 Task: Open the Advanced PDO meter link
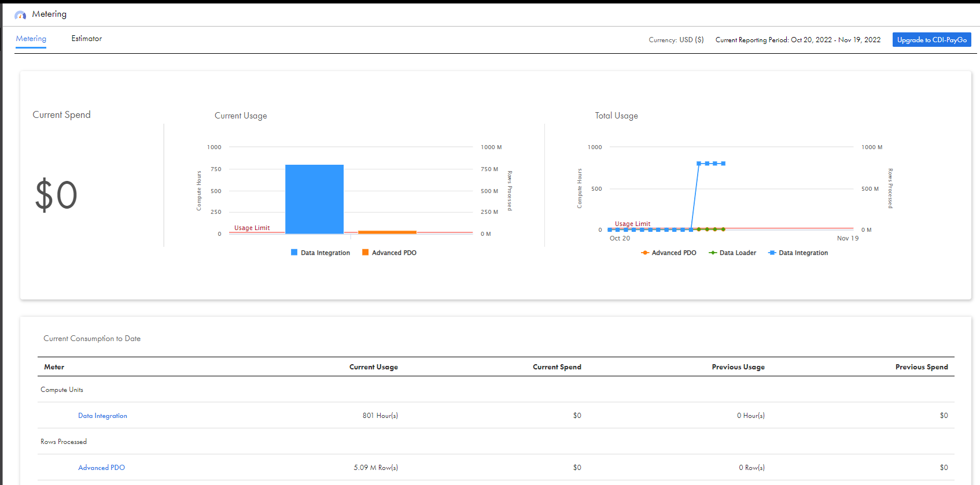click(101, 468)
